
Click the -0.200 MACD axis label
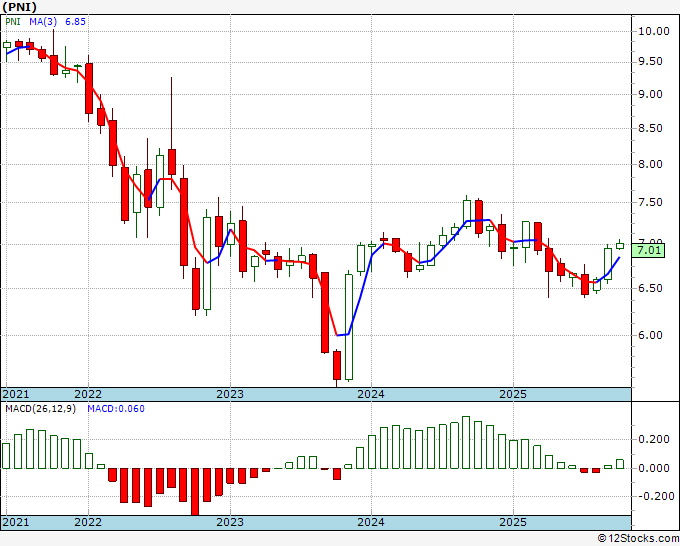point(655,497)
